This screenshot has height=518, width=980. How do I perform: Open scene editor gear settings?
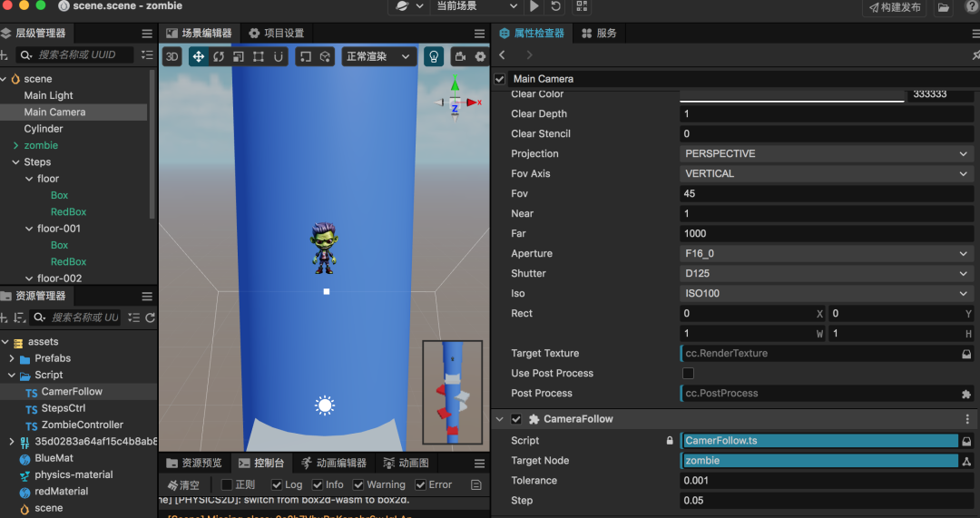[x=480, y=57]
